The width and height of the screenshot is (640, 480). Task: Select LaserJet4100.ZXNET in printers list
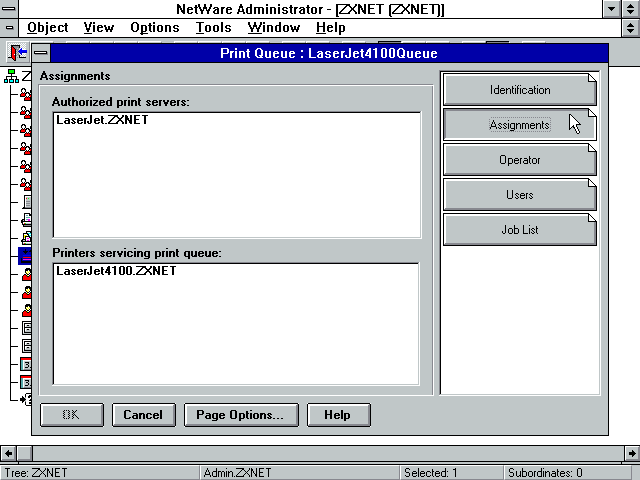pyautogui.click(x=116, y=271)
